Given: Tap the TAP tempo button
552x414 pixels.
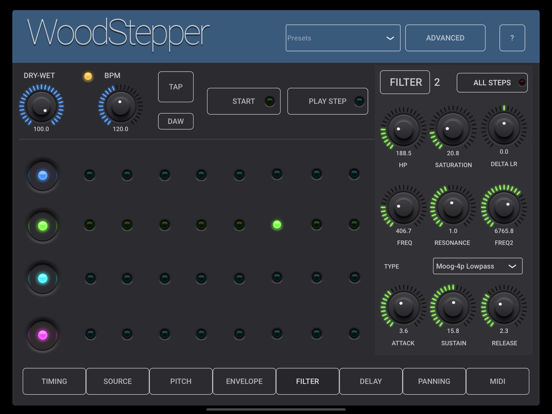Looking at the screenshot, I should (176, 87).
